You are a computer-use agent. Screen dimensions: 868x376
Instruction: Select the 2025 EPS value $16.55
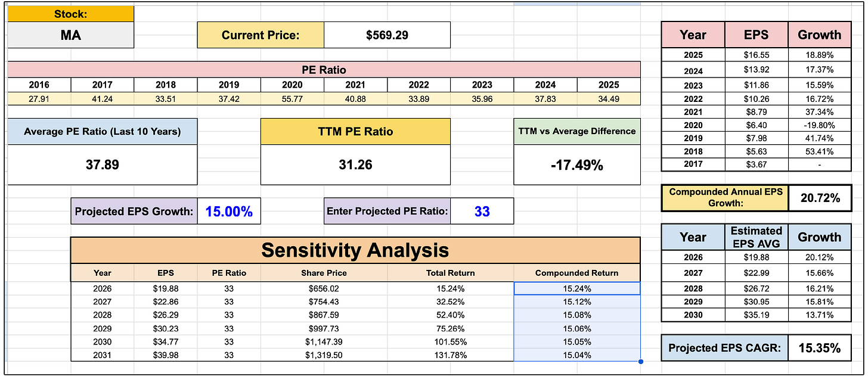click(757, 55)
